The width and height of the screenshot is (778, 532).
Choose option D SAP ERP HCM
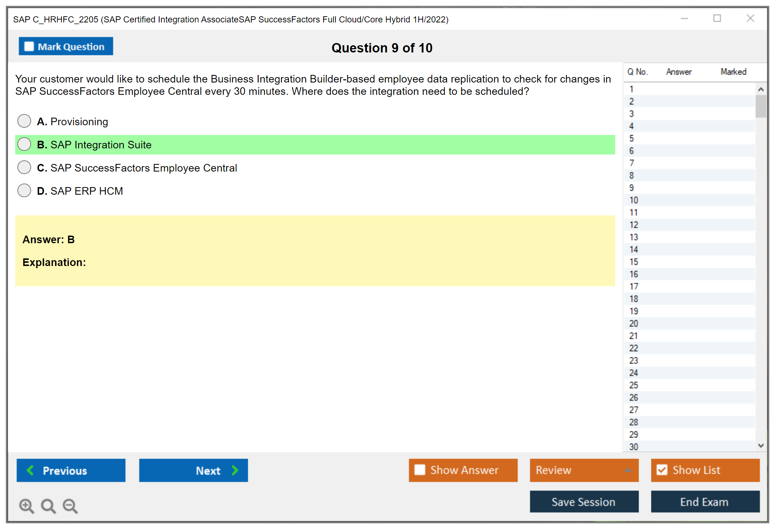(x=24, y=191)
